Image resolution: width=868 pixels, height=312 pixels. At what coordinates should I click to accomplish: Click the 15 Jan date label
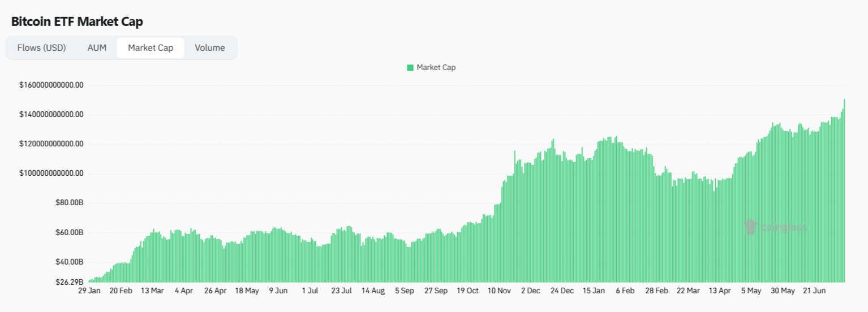click(594, 291)
